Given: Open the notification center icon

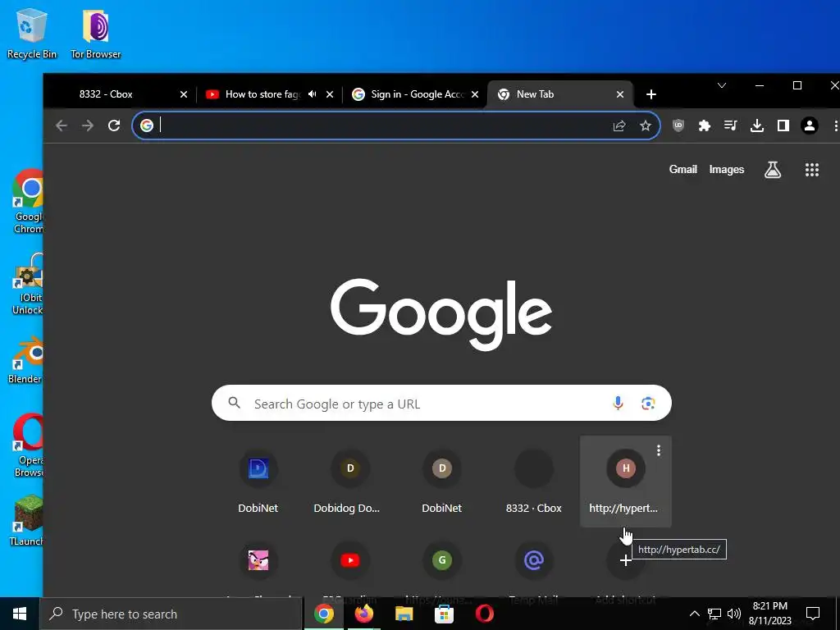Looking at the screenshot, I should coord(813,614).
